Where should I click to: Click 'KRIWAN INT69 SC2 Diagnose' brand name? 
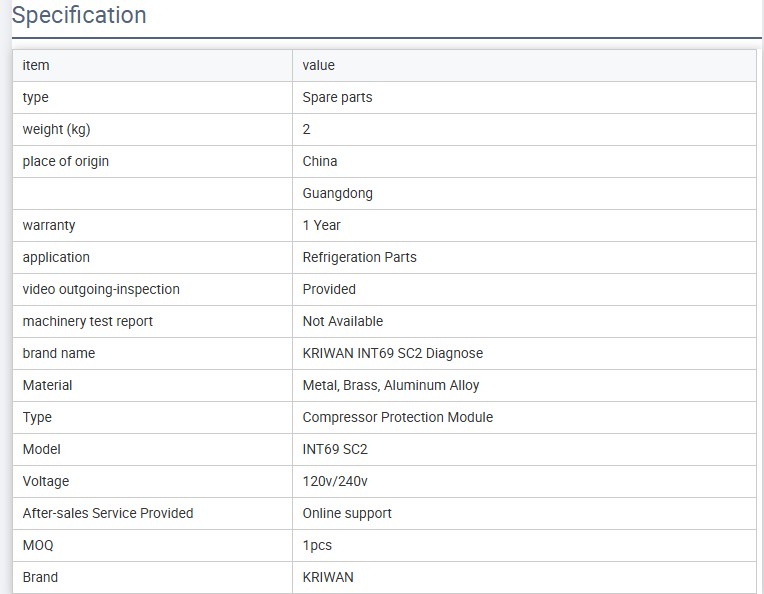[x=393, y=353]
